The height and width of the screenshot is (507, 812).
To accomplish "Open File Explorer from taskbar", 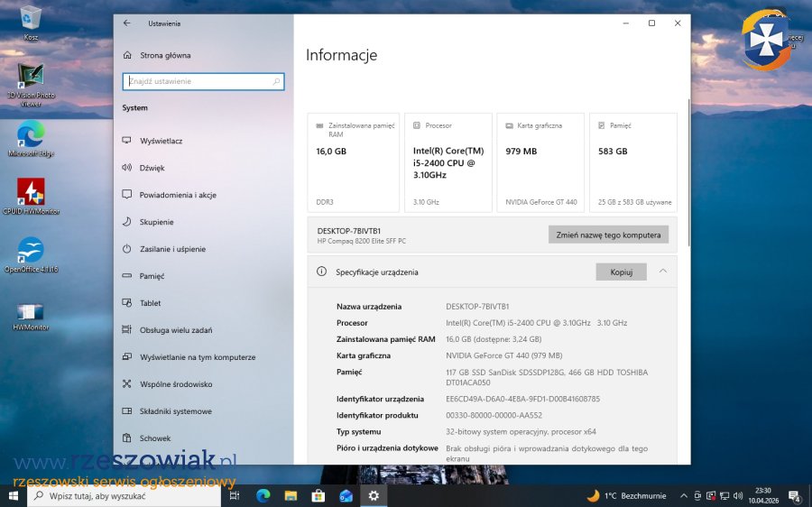I will (x=291, y=496).
